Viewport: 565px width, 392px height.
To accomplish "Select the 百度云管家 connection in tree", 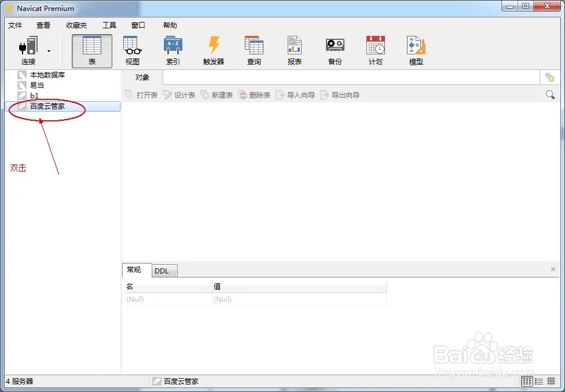I will click(x=47, y=106).
